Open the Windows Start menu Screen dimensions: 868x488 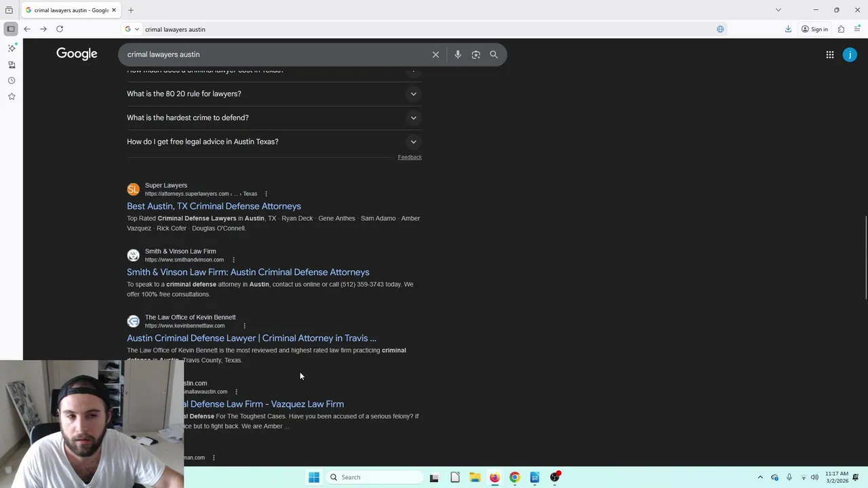click(314, 477)
